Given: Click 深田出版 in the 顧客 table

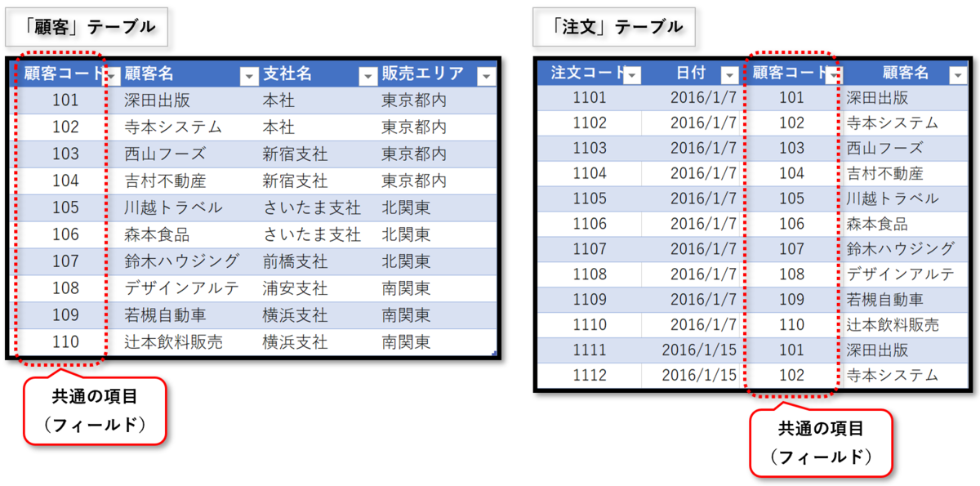Looking at the screenshot, I should tap(157, 100).
